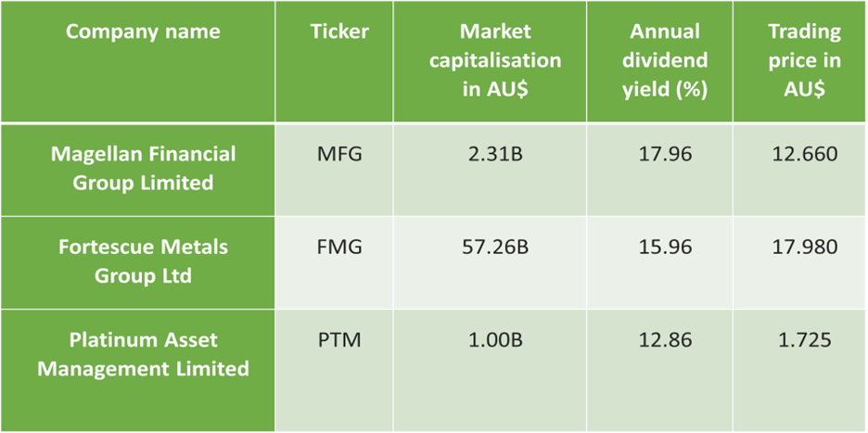Viewport: 868px width, 433px height.
Task: Click the MFG ticker cell
Action: 334,170
